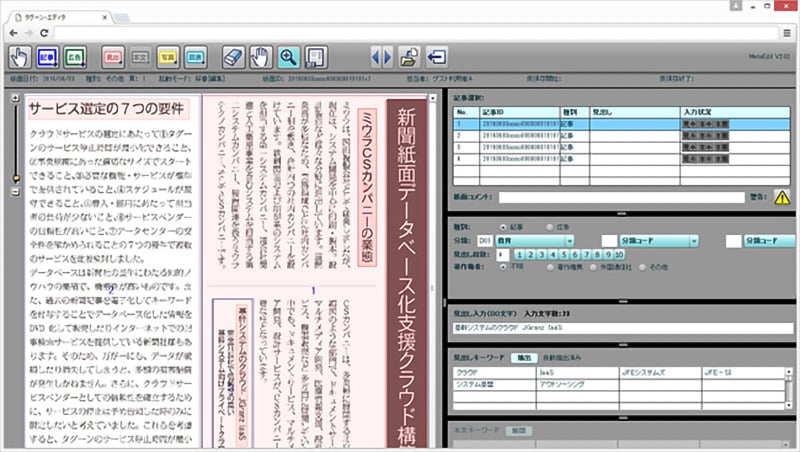Select the pointing hand cursor tool
The image size is (800, 452).
(x=20, y=56)
